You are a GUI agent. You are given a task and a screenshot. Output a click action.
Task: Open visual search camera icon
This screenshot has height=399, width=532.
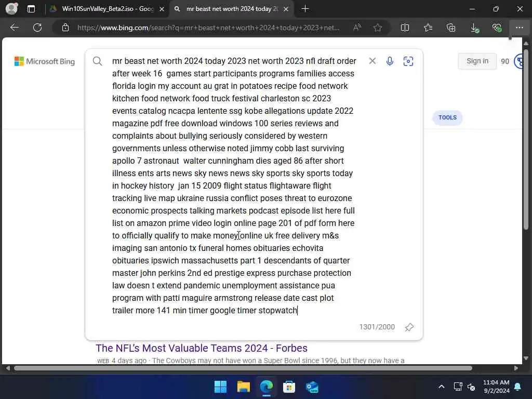tap(408, 61)
